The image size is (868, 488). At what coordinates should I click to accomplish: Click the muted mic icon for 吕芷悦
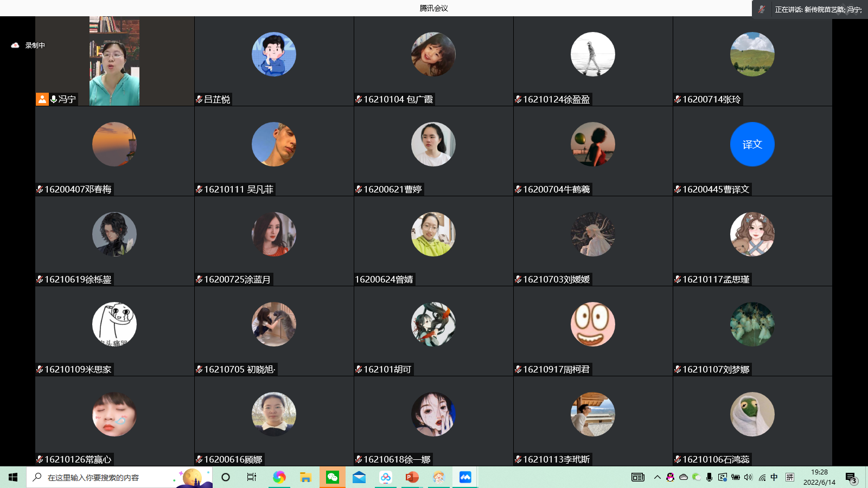point(199,99)
